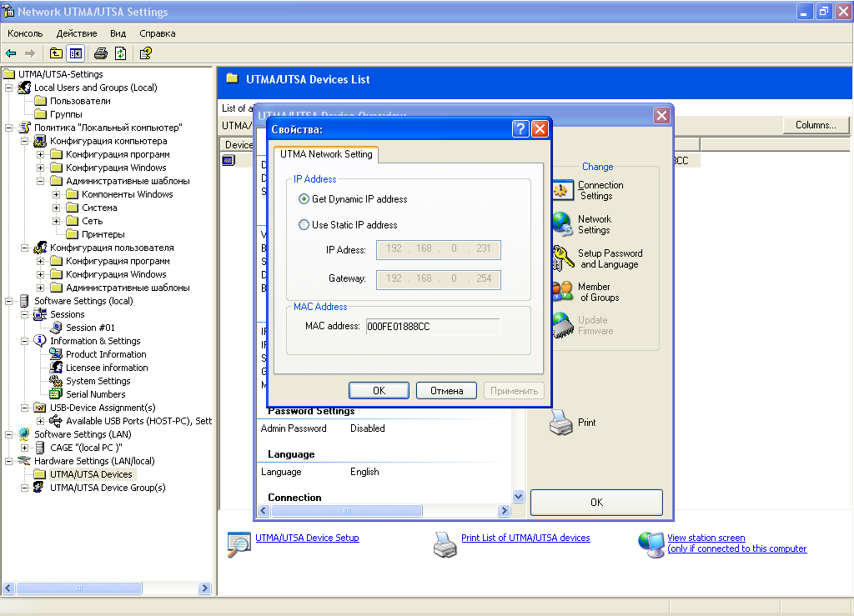Click the Back arrow toolbar icon
This screenshot has height=616, width=854.
click(x=11, y=53)
